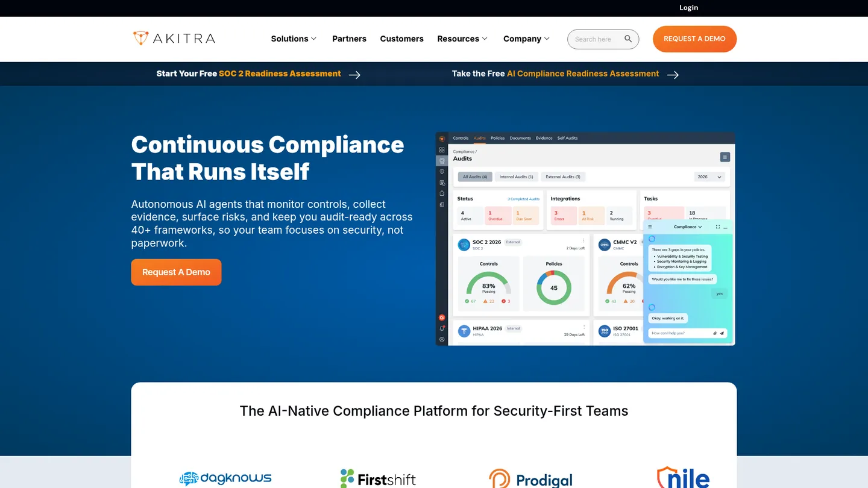Expand the Company menu chevron
The image size is (868, 488).
(x=547, y=39)
